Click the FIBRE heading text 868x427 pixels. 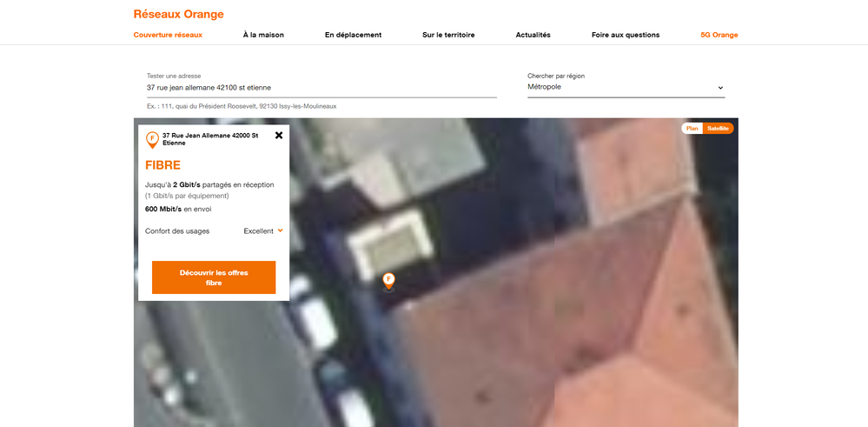(x=162, y=165)
